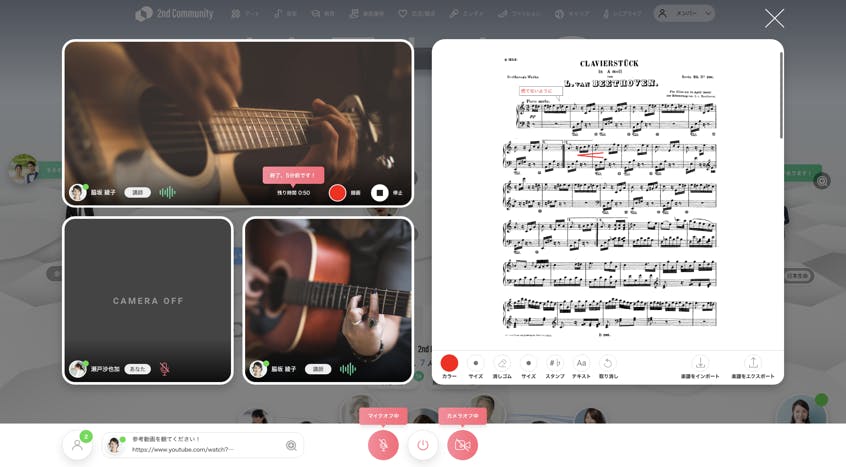Adjust eraser size next to the eraser tool
The width and height of the screenshot is (846, 467).
coord(528,363)
